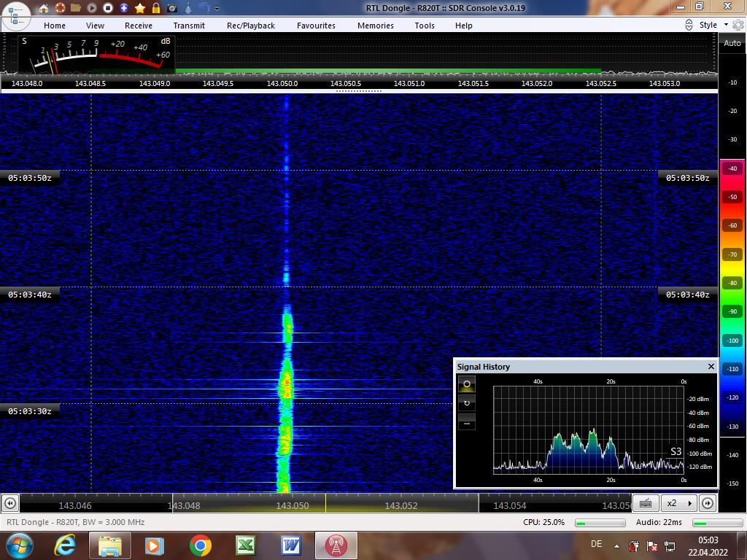Click the scroll-left button at frequency bar start
This screenshot has height=560, width=747.
(x=10, y=503)
